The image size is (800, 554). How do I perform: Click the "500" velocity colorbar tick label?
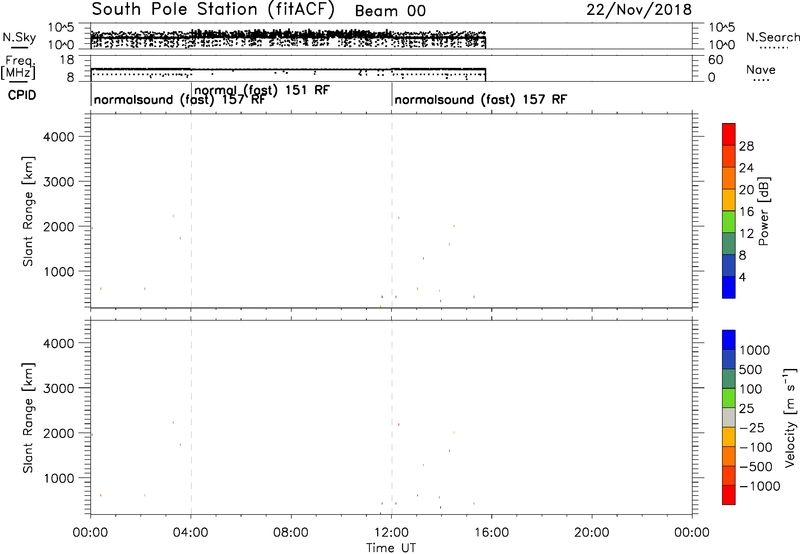(x=751, y=369)
